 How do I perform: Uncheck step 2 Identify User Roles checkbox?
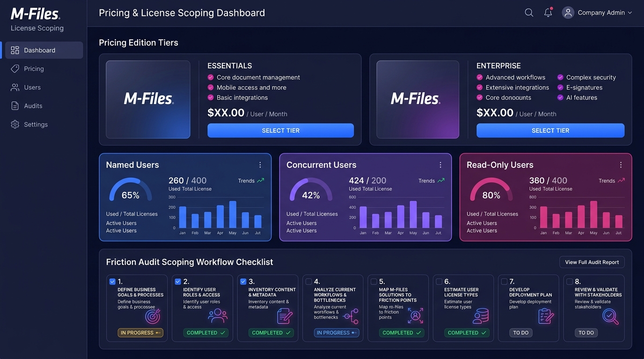click(x=178, y=281)
